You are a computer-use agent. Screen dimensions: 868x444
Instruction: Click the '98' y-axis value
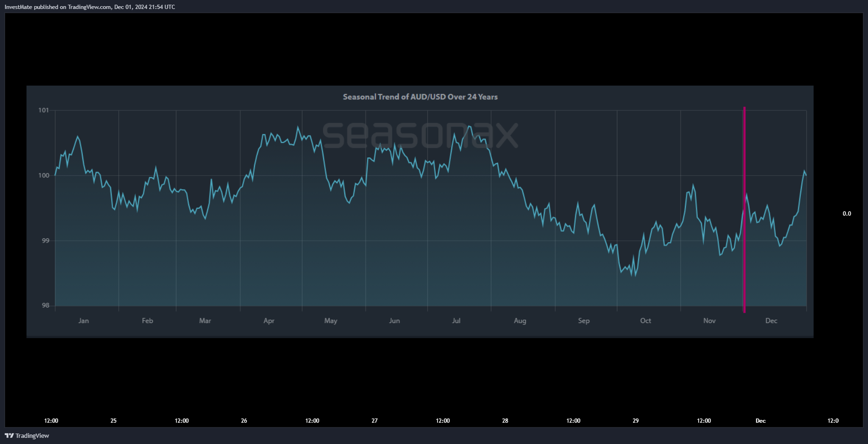tap(45, 305)
